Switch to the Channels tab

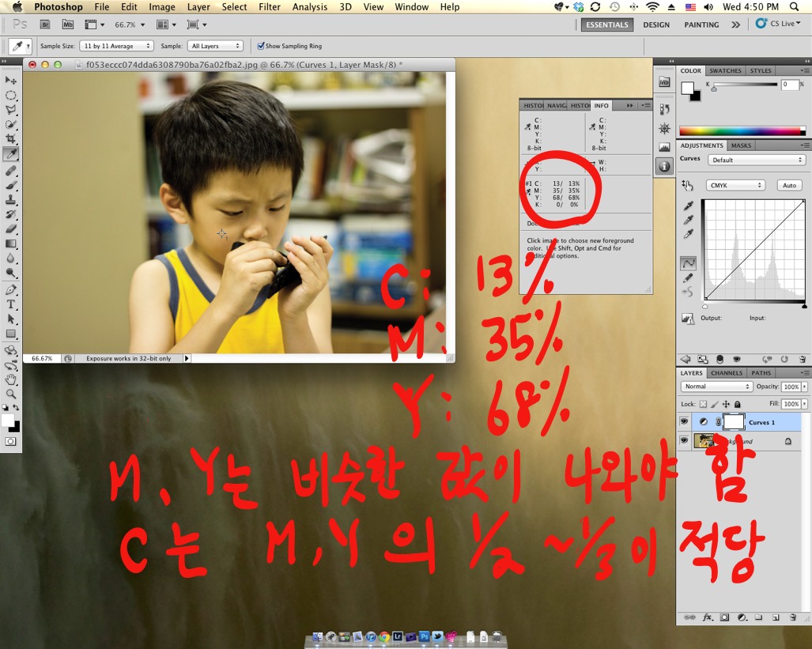[x=726, y=373]
